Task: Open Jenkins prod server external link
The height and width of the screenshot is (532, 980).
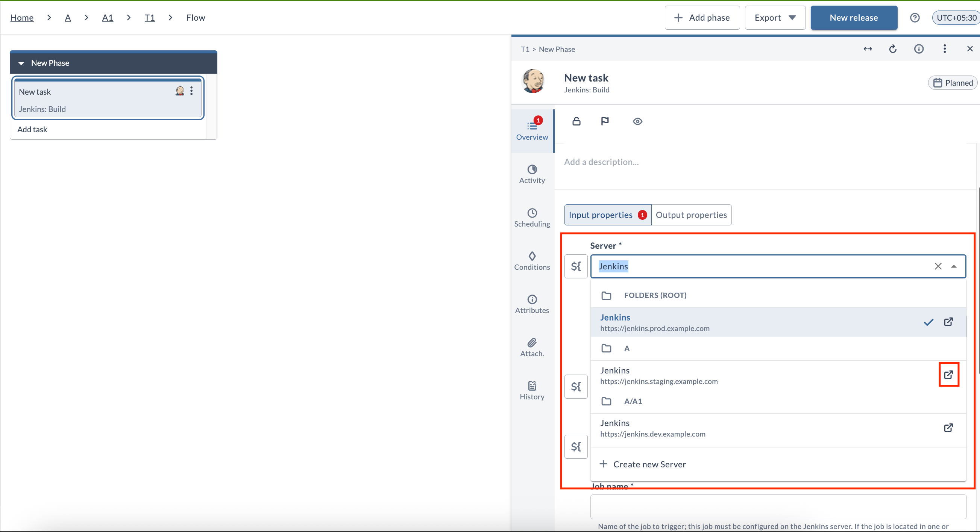Action: [948, 322]
